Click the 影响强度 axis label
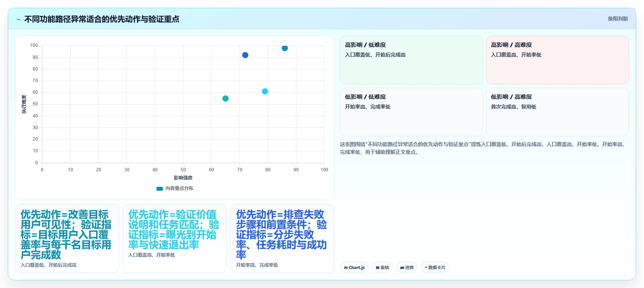Screen dimensions: 644x288 (x=183, y=178)
